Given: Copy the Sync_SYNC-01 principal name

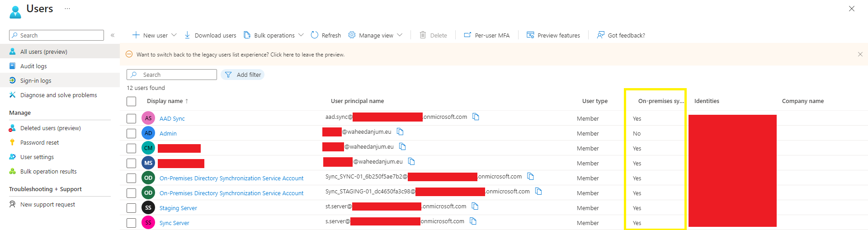Looking at the screenshot, I should (531, 176).
